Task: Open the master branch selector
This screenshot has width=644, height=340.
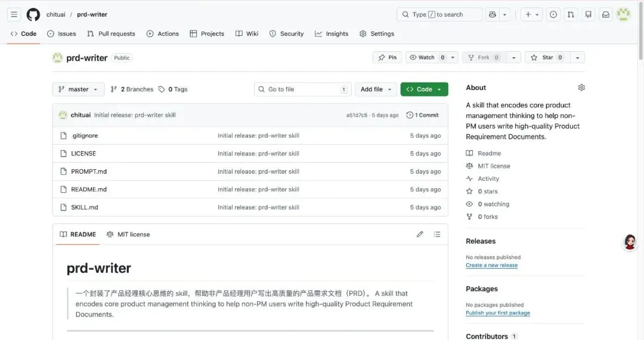Action: [78, 89]
